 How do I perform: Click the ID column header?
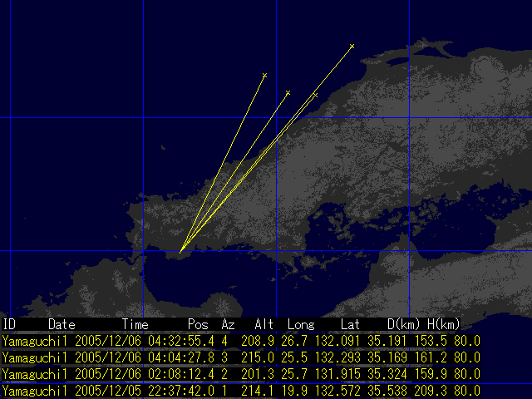tap(9, 324)
